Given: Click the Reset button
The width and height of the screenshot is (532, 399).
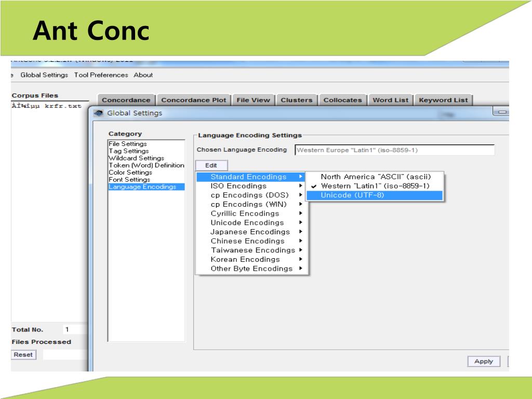Looking at the screenshot, I should (x=23, y=354).
